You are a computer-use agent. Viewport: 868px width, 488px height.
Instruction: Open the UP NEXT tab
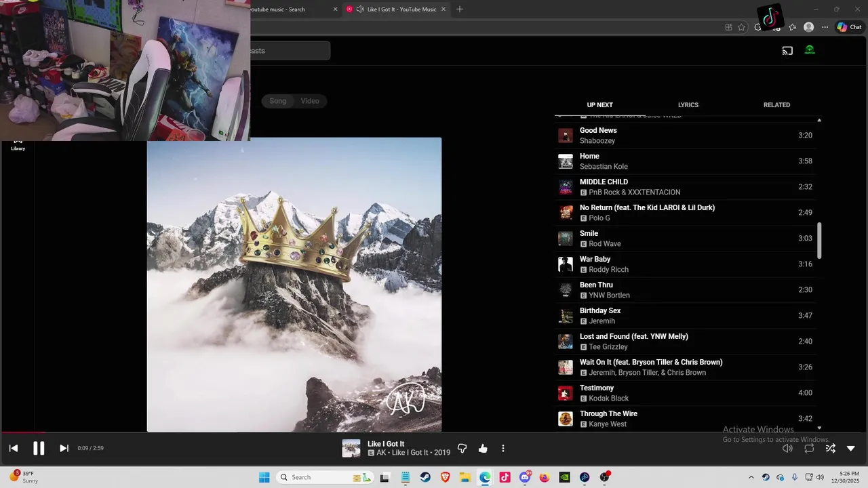599,105
